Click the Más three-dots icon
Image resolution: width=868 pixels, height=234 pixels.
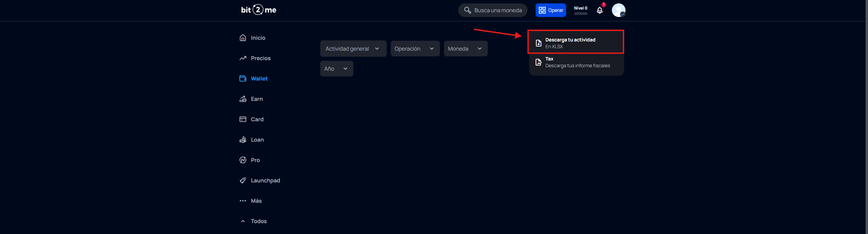(243, 201)
